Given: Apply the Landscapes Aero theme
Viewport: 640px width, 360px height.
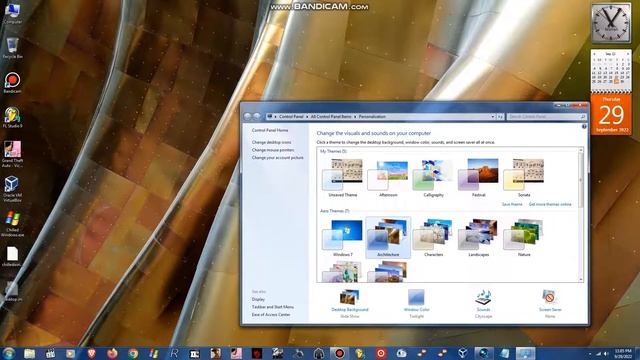Looking at the screenshot, I should 479,238.
